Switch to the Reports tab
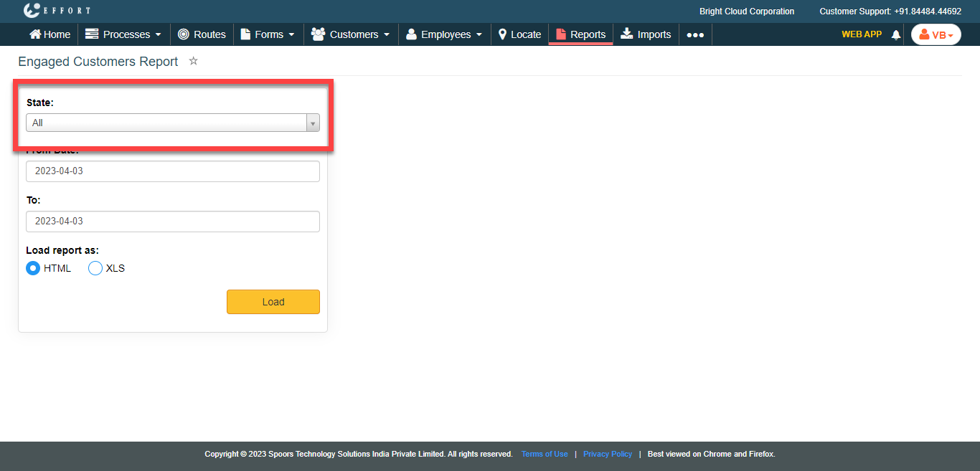Viewport: 980px width, 471px height. point(580,34)
